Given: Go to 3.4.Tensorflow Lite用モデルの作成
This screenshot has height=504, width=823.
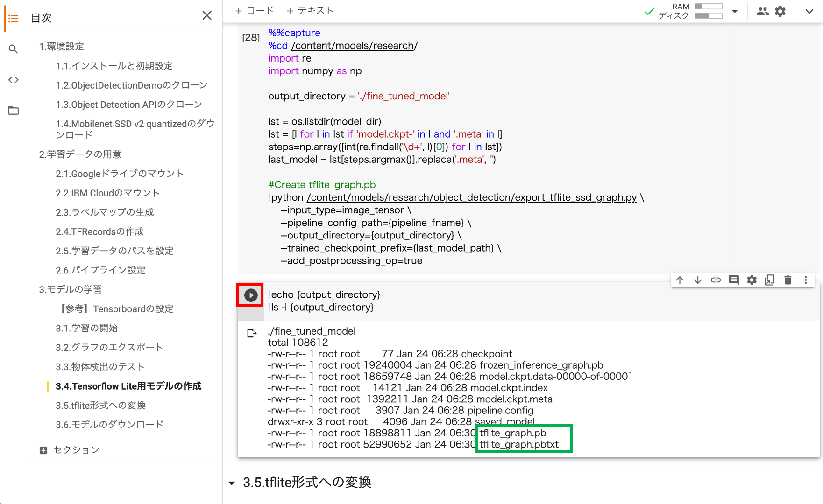Looking at the screenshot, I should (128, 386).
